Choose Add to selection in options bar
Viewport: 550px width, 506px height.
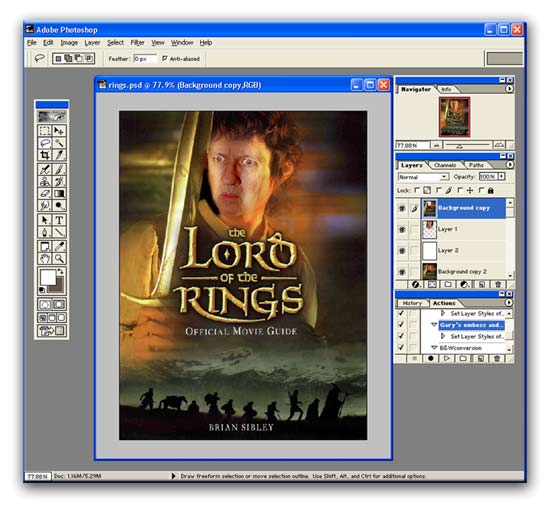tap(68, 58)
